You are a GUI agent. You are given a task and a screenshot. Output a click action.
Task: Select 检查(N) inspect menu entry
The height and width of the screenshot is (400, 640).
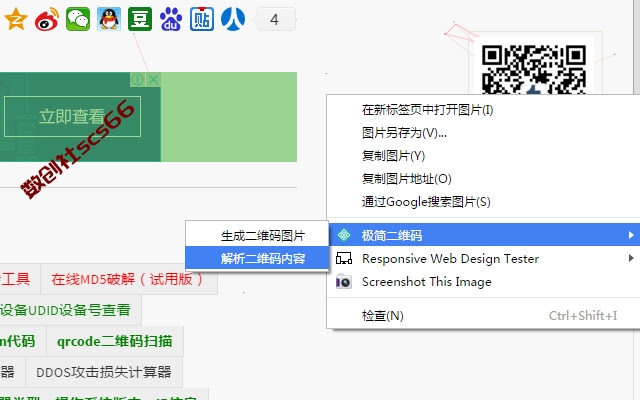click(483, 316)
